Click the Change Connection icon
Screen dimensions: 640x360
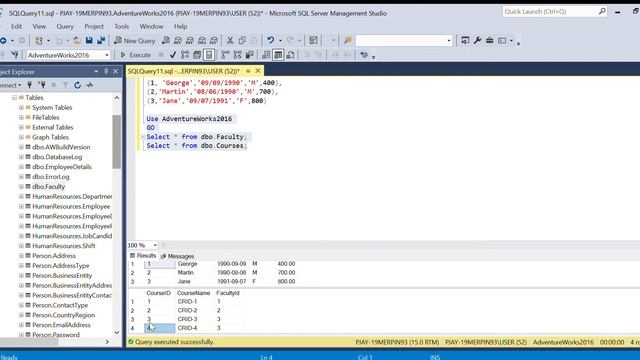(15, 55)
